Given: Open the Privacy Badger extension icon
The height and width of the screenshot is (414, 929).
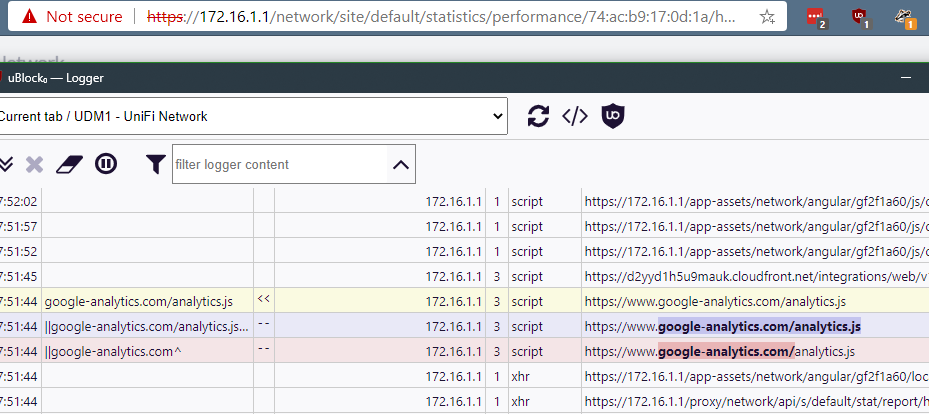Looking at the screenshot, I should point(905,17).
